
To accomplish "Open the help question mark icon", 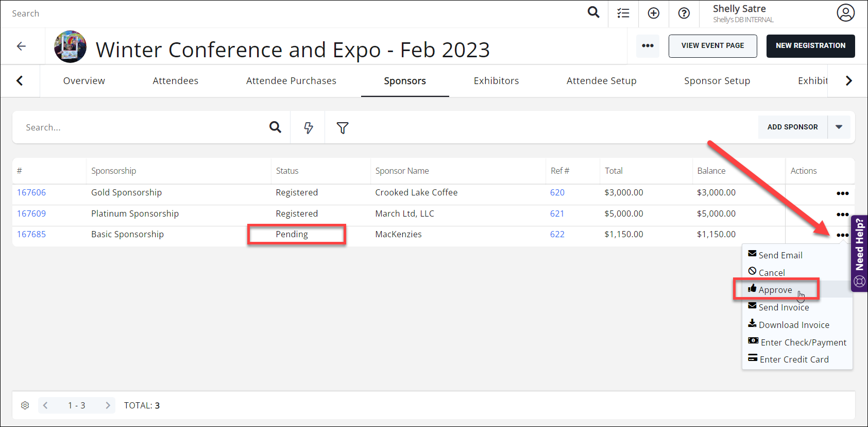I will tap(684, 13).
